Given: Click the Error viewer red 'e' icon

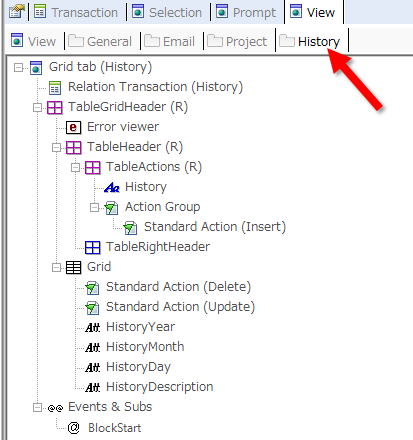Looking at the screenshot, I should click(73, 127).
